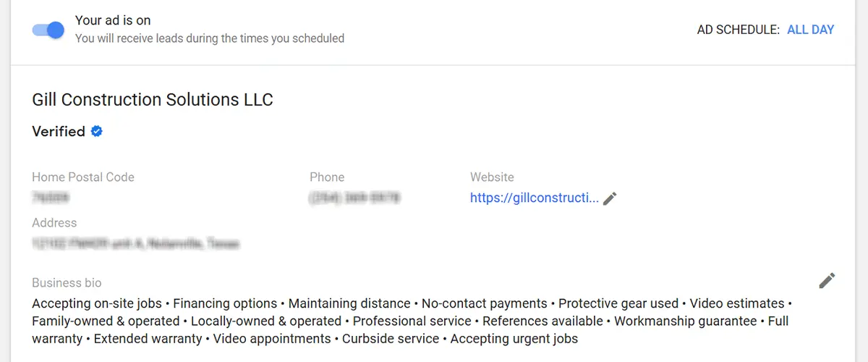The width and height of the screenshot is (868, 362).
Task: Edit website with the pencil icon
Action: coord(610,198)
